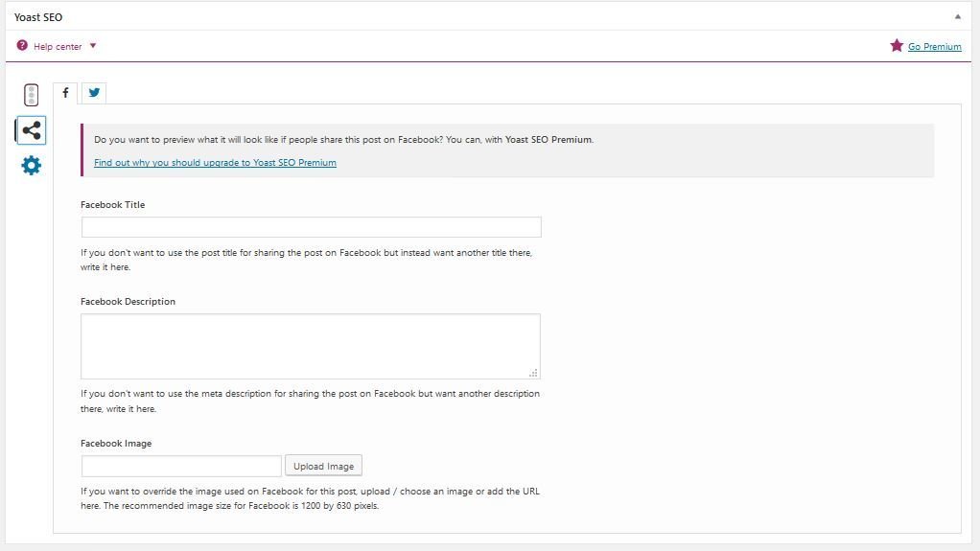The image size is (980, 551).
Task: Focus the Facebook Title input field
Action: coord(312,227)
